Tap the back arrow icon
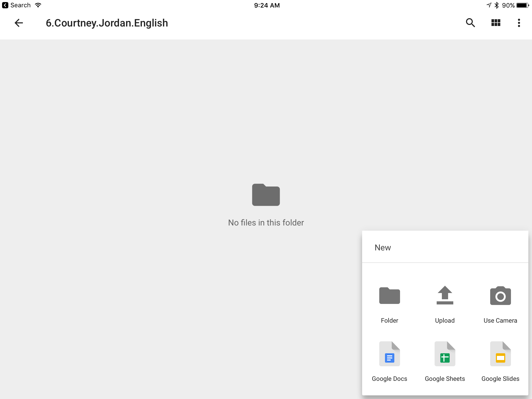The height and width of the screenshot is (399, 532). pyautogui.click(x=19, y=23)
